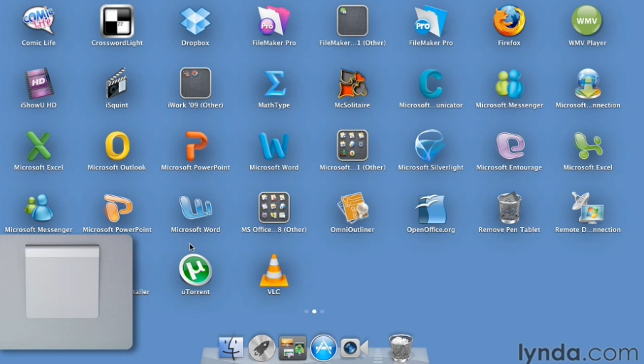Open the Microsoft...nnection globe icon
The width and height of the screenshot is (644, 364).
[x=588, y=83]
